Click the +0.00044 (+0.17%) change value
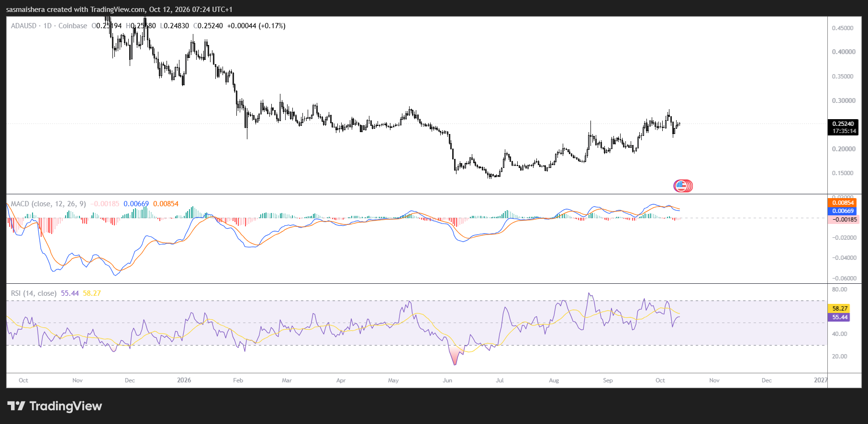Viewport: 868px width, 424px height. (256, 26)
